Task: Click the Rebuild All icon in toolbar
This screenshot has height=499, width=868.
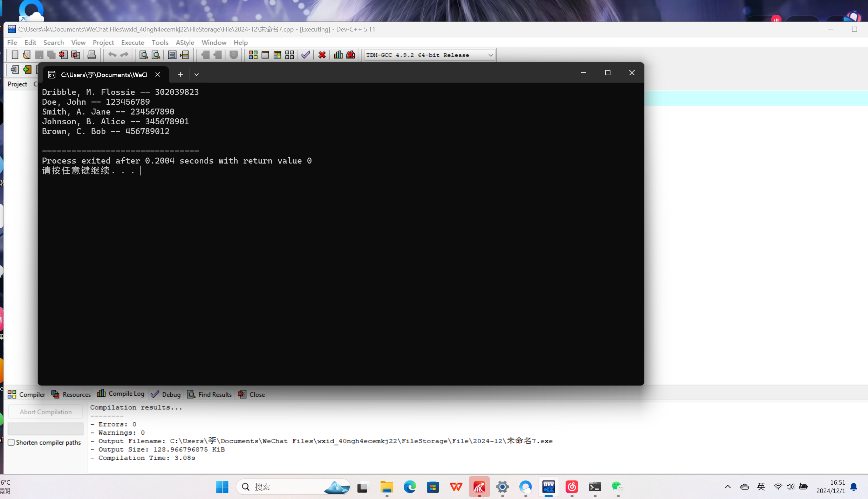Action: click(x=289, y=55)
